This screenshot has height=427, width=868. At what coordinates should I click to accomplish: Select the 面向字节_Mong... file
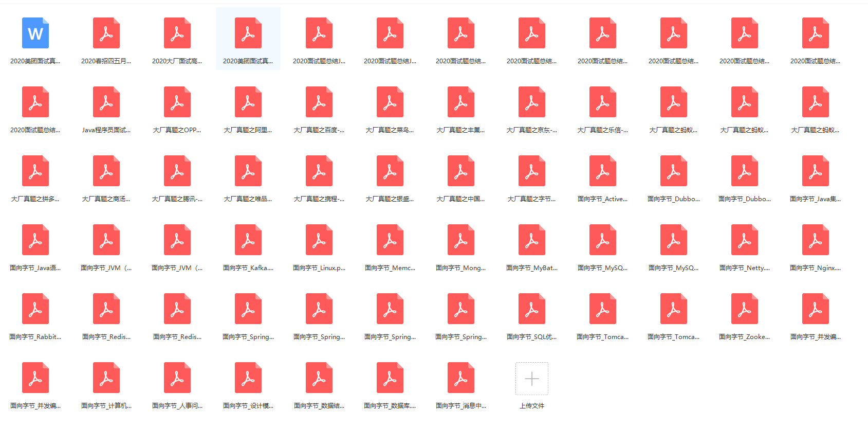pyautogui.click(x=461, y=240)
